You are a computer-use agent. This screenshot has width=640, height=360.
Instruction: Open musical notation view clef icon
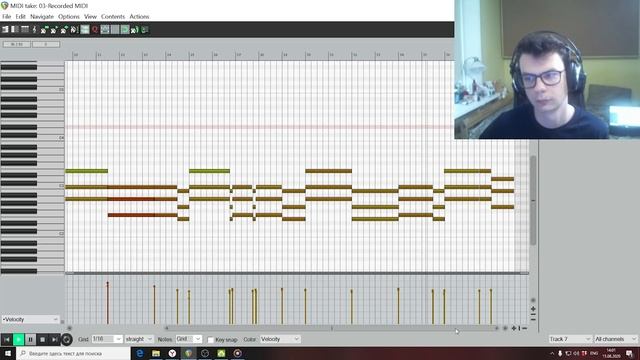coord(34,29)
